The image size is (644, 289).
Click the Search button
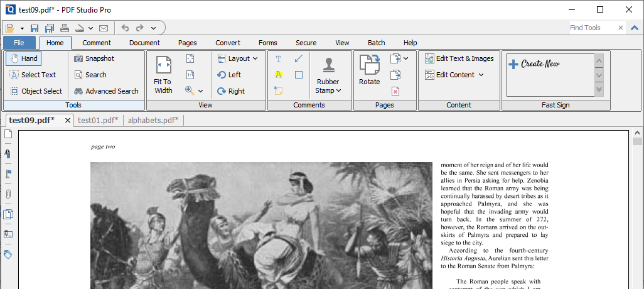click(x=90, y=75)
